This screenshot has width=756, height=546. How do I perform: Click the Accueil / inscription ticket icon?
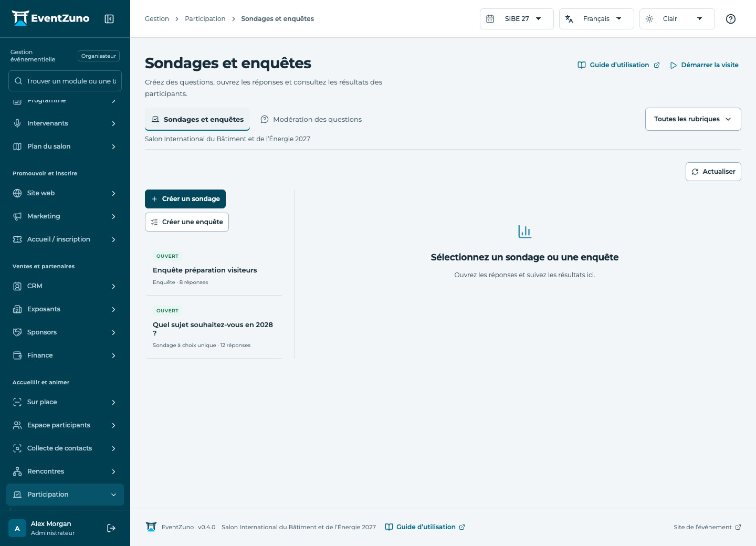click(17, 239)
